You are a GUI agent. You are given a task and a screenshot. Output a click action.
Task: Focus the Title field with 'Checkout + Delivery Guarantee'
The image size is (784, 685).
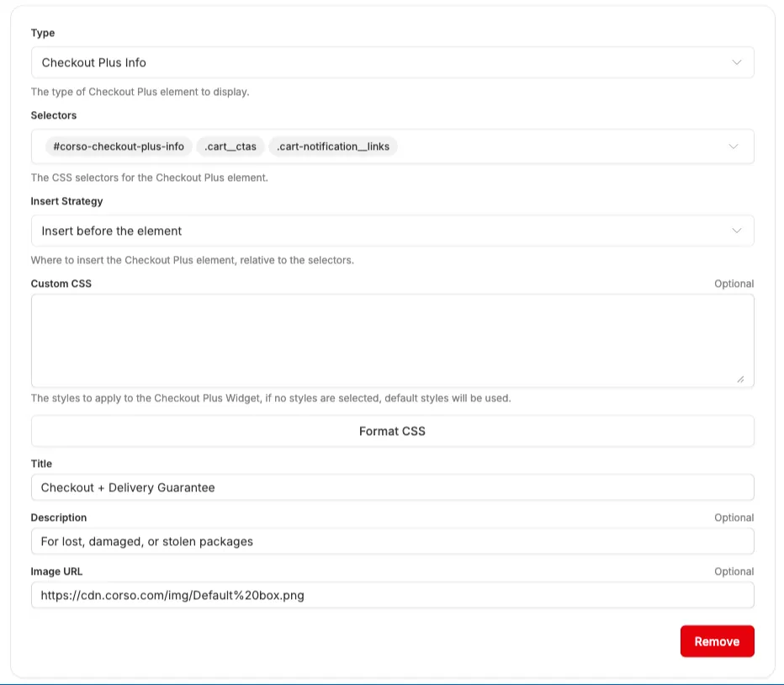pyautogui.click(x=392, y=487)
